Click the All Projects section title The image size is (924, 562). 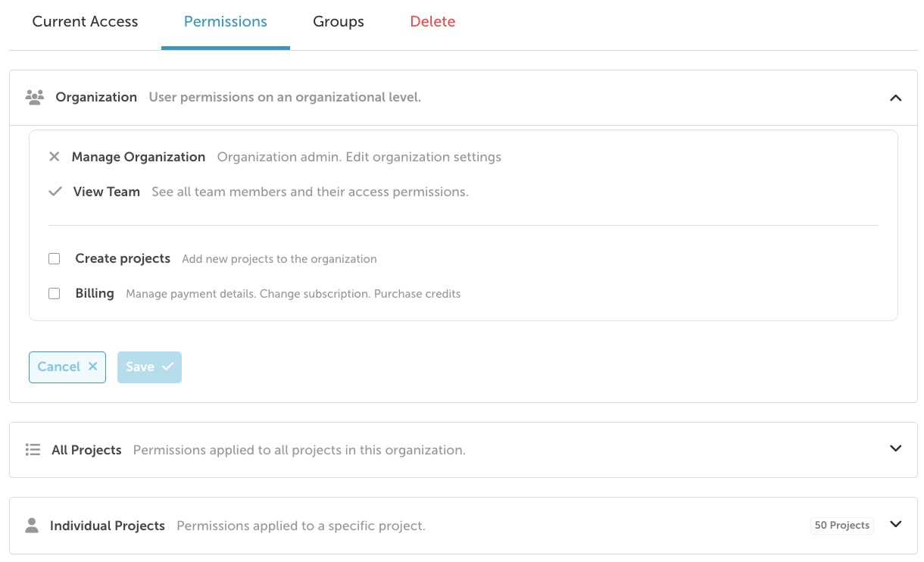pos(86,450)
